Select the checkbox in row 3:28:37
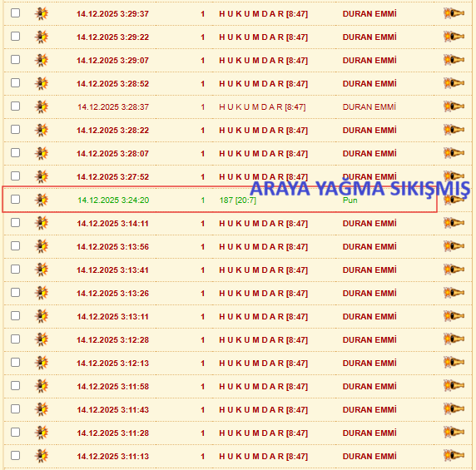Screen dimensions: 476x470 coord(16,106)
